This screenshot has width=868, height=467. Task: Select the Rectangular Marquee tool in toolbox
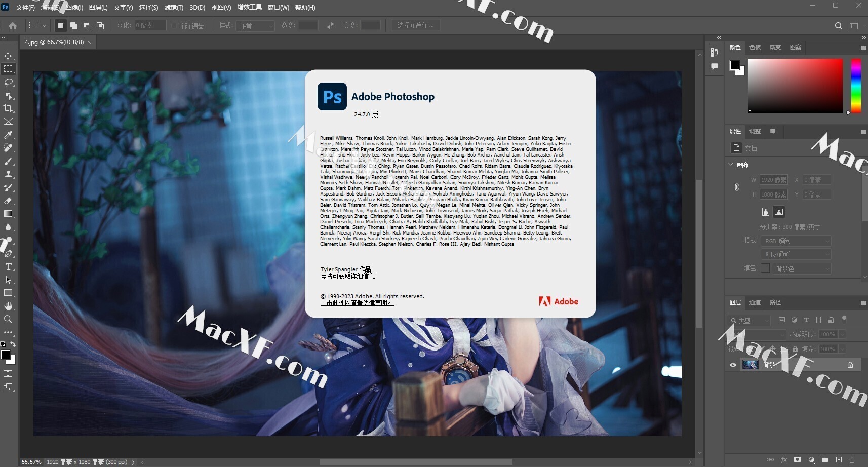pyautogui.click(x=8, y=69)
